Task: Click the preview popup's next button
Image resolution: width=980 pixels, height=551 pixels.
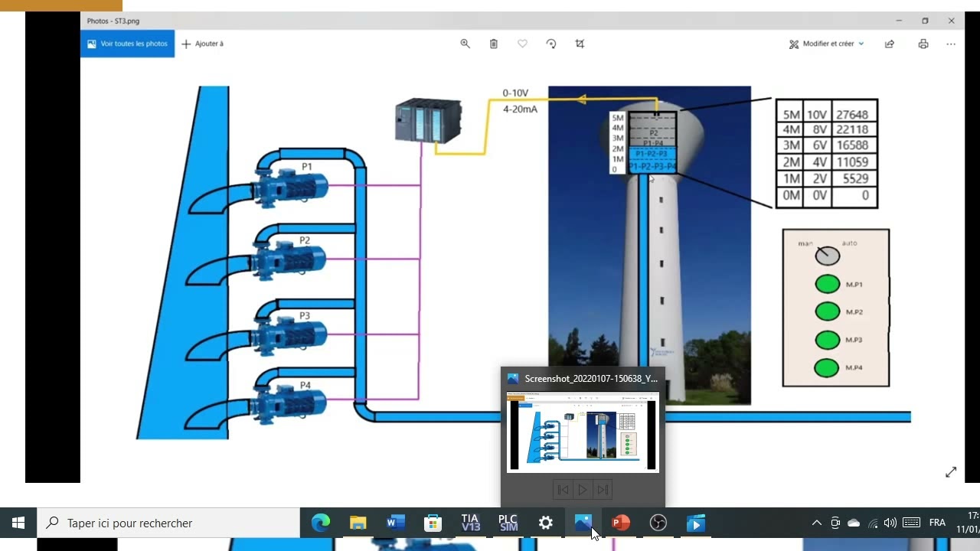Action: [603, 490]
